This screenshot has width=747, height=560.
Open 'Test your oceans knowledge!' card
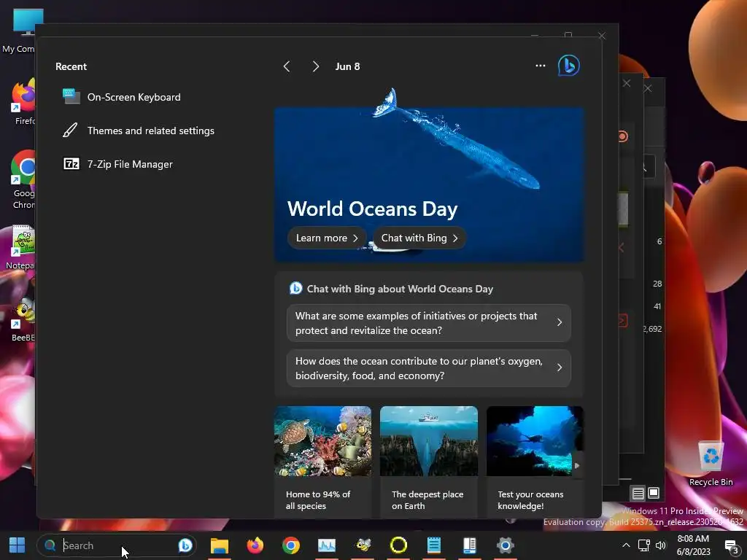point(535,461)
